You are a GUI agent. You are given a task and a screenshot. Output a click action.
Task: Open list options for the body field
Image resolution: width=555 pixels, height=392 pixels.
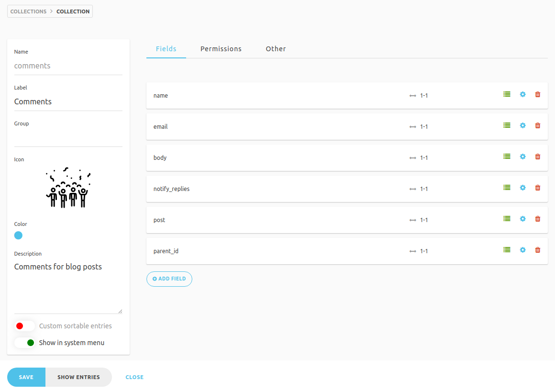pyautogui.click(x=507, y=157)
